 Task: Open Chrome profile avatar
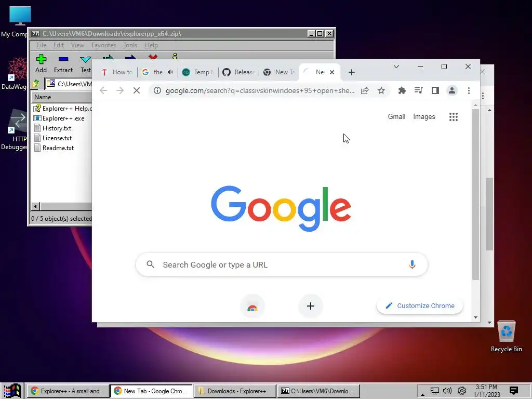[452, 90]
